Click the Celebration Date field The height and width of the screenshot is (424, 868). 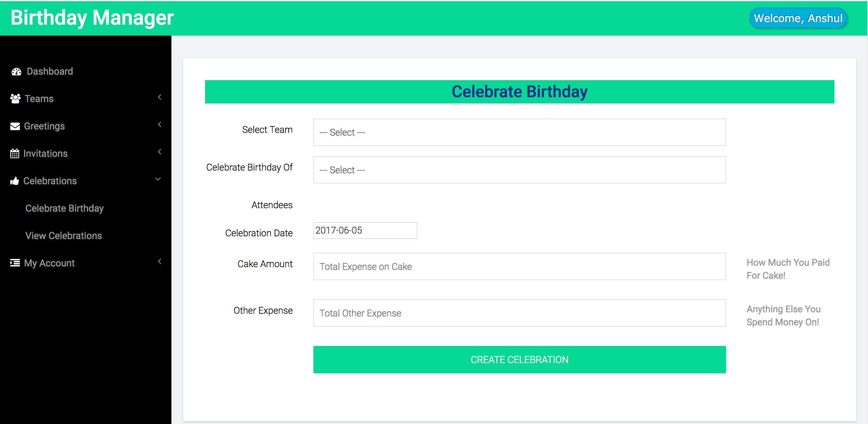365,230
